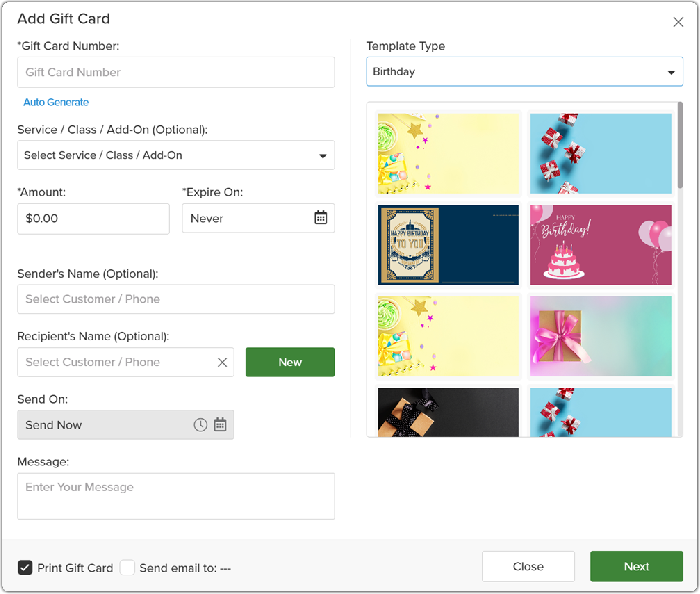Click the calendar icon in Send On

point(220,425)
